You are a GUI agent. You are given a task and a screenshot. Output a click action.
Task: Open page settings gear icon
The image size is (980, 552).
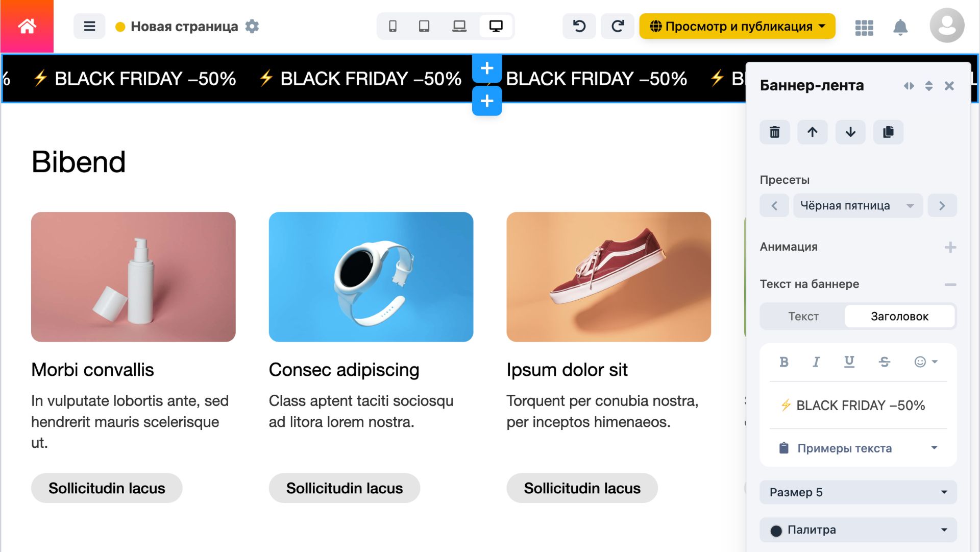[x=252, y=26]
